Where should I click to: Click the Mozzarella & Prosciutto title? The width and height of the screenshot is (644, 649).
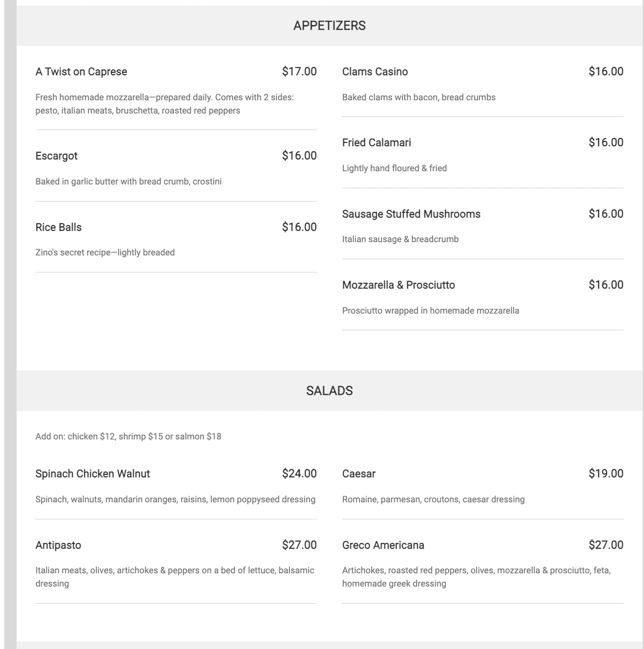(398, 285)
